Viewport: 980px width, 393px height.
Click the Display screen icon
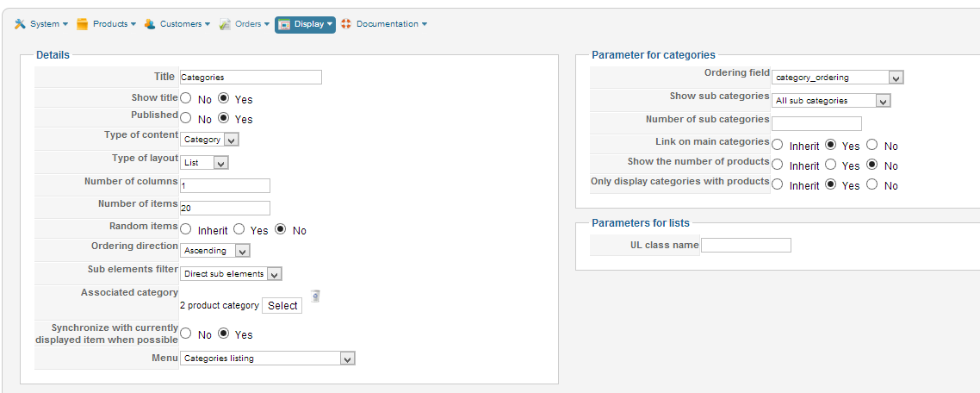284,24
